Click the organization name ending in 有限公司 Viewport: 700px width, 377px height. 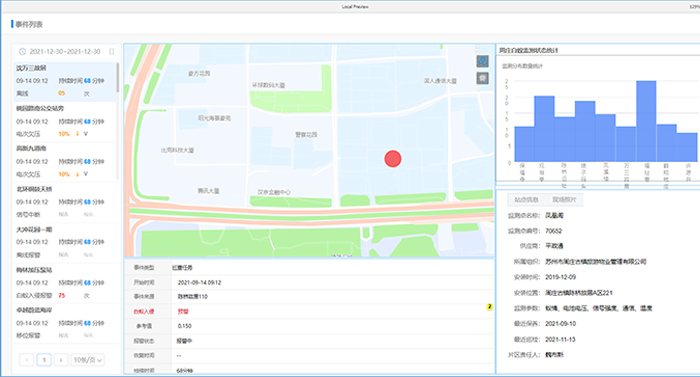(596, 262)
